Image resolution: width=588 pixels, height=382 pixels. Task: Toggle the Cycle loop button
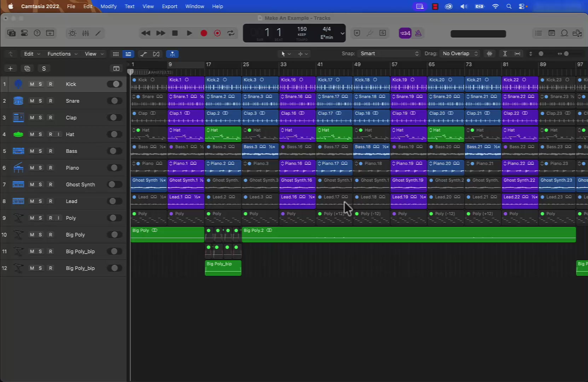[231, 33]
